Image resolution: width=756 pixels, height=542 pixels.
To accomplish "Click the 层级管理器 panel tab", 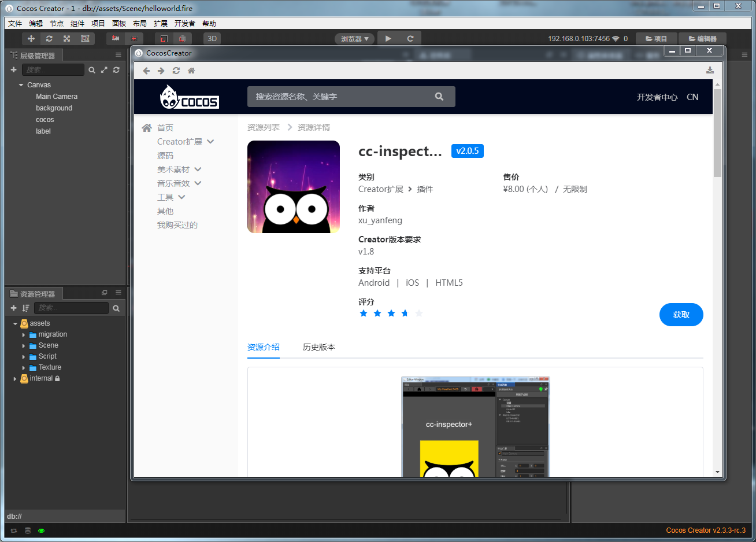I will 34,56.
